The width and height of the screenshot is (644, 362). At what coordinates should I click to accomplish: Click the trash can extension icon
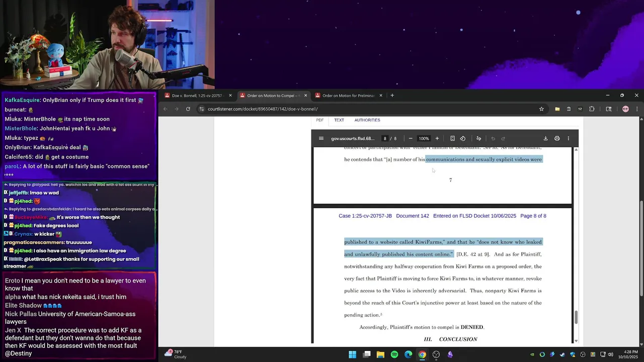click(569, 109)
